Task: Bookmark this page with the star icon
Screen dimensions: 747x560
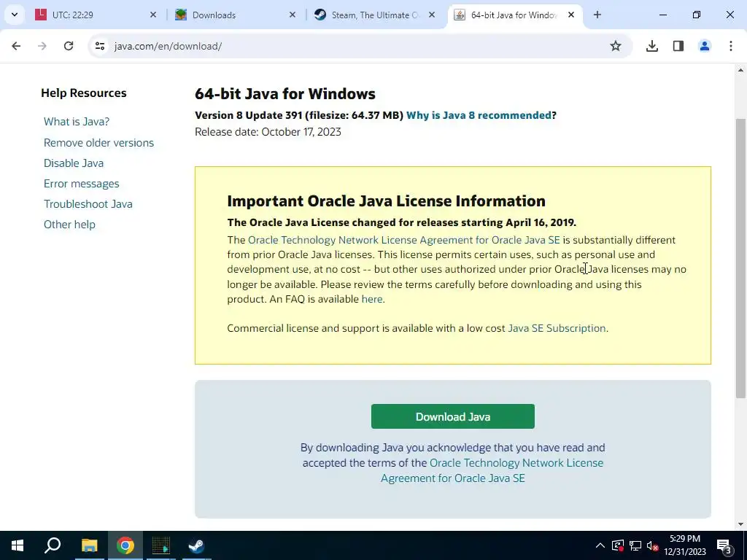Action: tap(616, 46)
